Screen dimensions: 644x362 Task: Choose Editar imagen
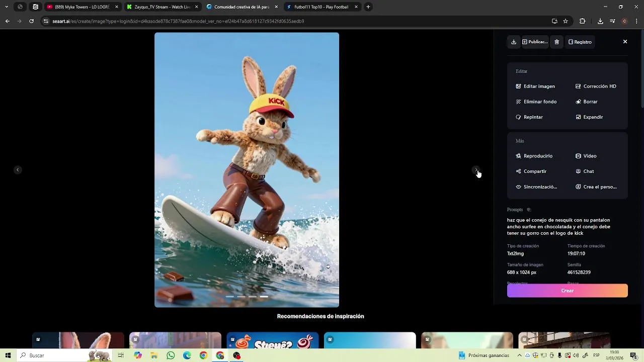point(535,86)
